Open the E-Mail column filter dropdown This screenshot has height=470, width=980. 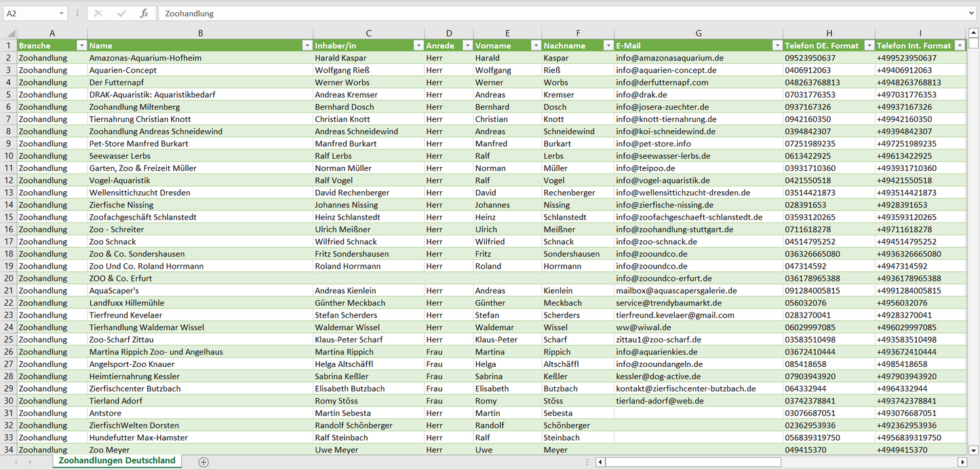pos(777,45)
